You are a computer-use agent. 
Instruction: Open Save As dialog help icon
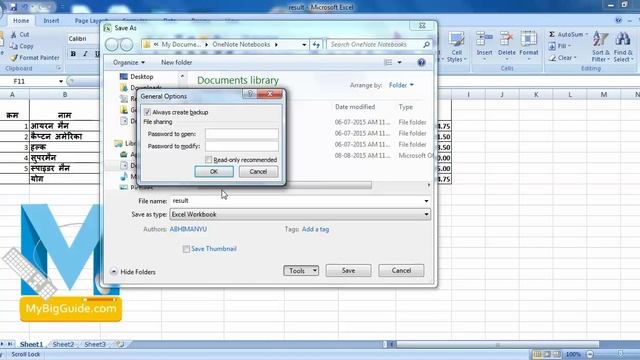tap(421, 62)
